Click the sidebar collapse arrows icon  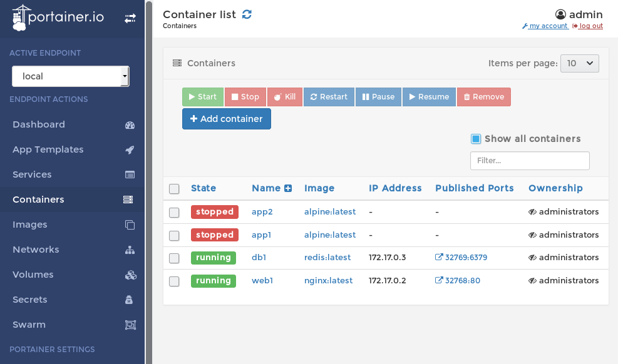tap(130, 19)
